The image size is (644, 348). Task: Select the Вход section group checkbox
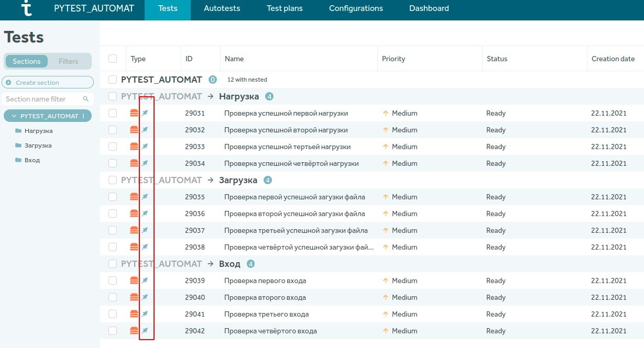[113, 264]
